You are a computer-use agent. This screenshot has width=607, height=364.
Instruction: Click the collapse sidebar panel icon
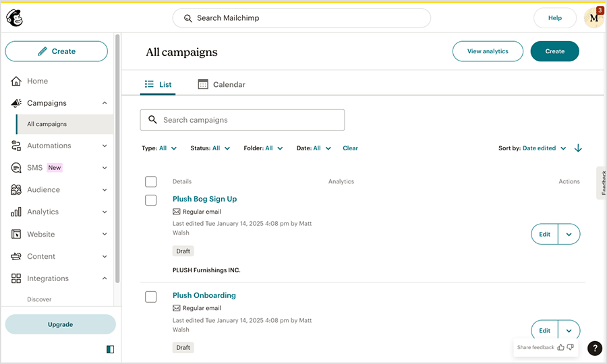click(111, 349)
